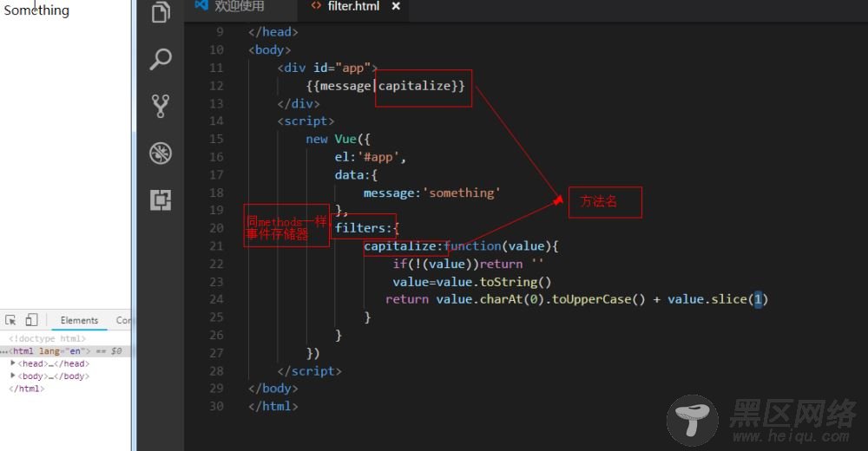Expand the body node in DevTools tree

pyautogui.click(x=13, y=376)
